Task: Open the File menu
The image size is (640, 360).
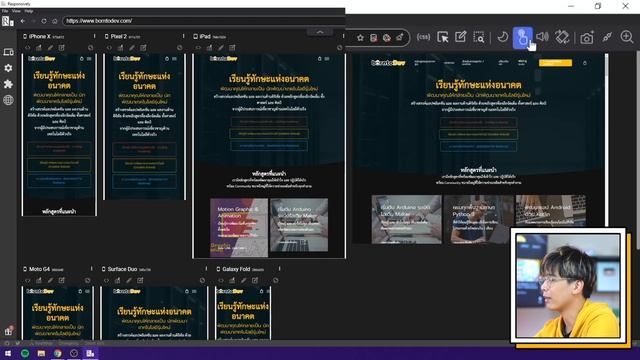Action: (x=5, y=11)
